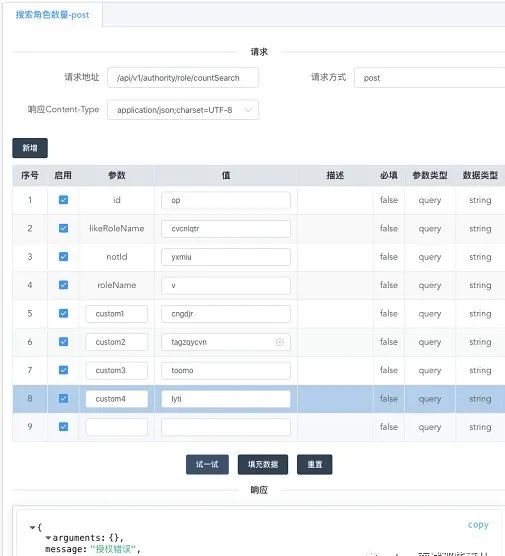The image size is (505, 556).
Task: Edit the custom3 parameter name field
Action: (117, 371)
